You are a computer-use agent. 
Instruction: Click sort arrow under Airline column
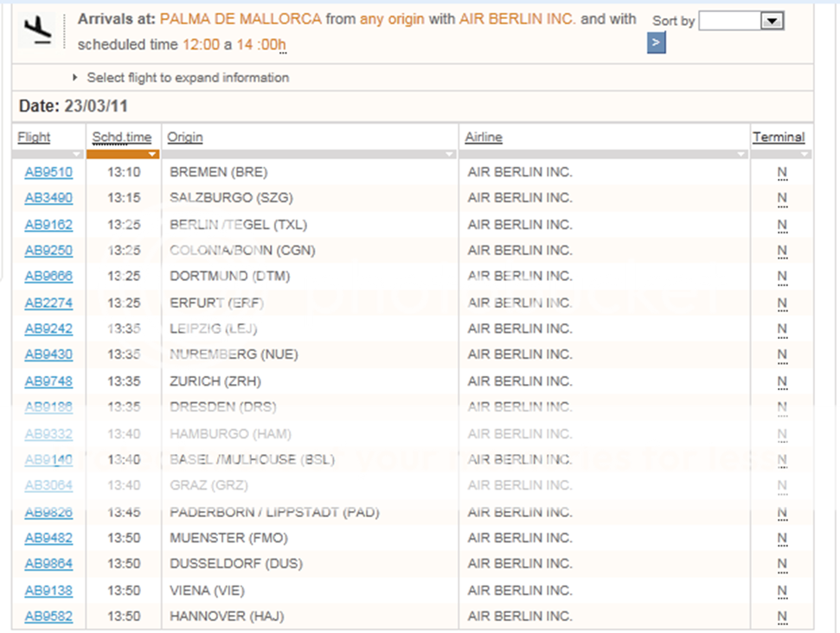[741, 154]
